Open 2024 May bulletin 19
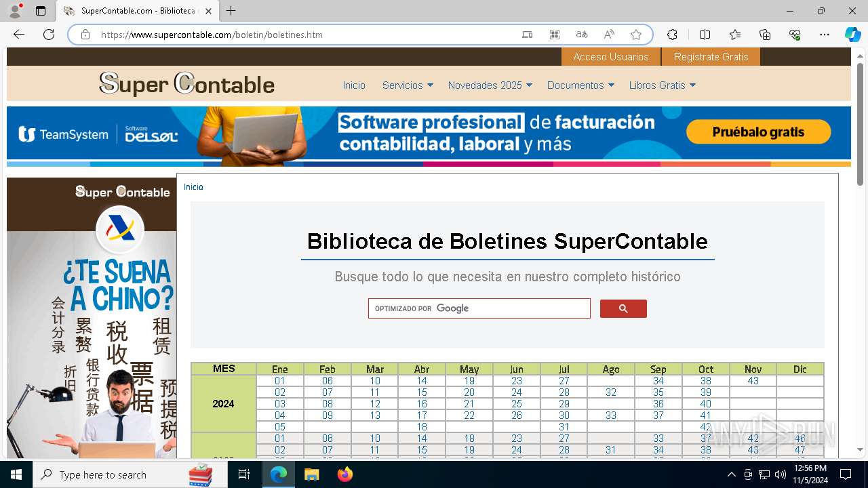Viewport: 868px width, 488px height. [x=469, y=381]
